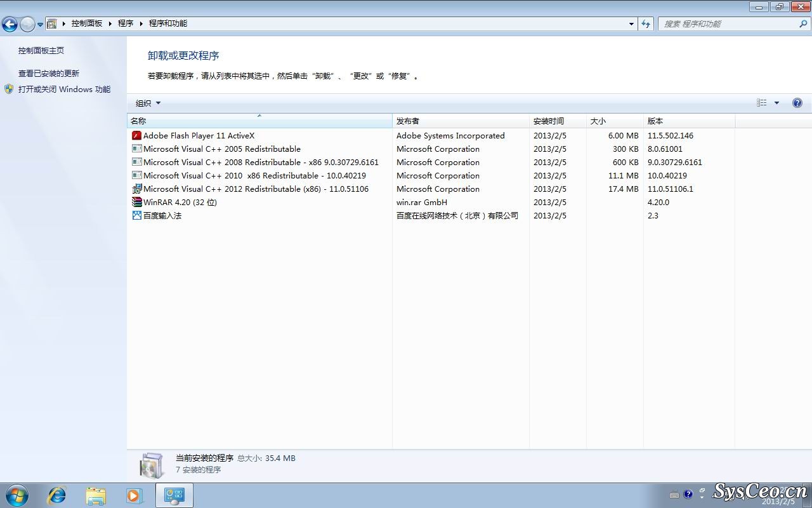812x508 pixels.
Task: Click the Forward navigation arrow button
Action: [x=27, y=24]
